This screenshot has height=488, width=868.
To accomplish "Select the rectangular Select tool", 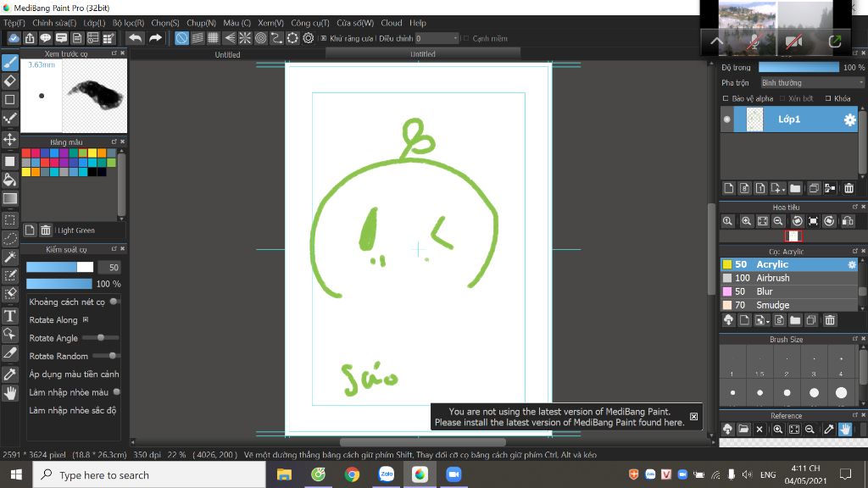I will coord(10,220).
